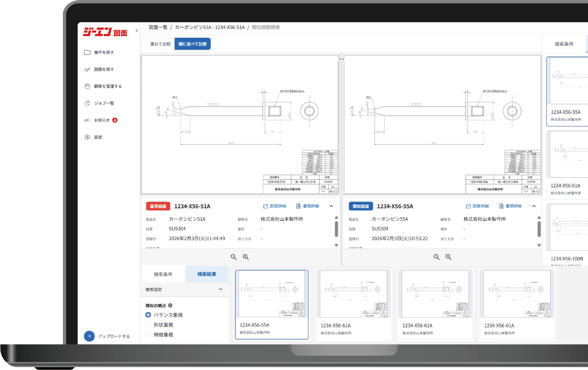This screenshot has height=370, width=588.
Task: Zoom in on the similar drawing 1234-X56-55A
Action: pos(449,257)
